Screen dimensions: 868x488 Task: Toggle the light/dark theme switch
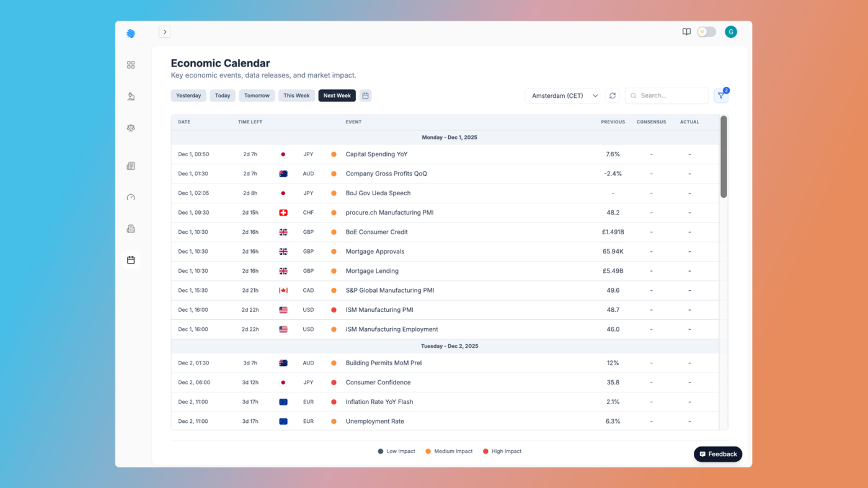[706, 32]
